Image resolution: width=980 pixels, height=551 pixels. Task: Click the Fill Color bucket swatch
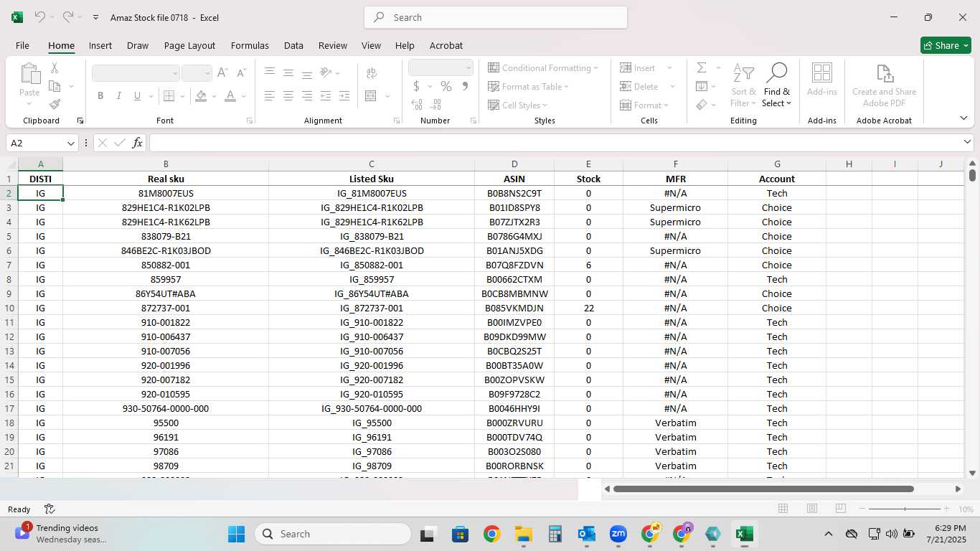point(201,95)
